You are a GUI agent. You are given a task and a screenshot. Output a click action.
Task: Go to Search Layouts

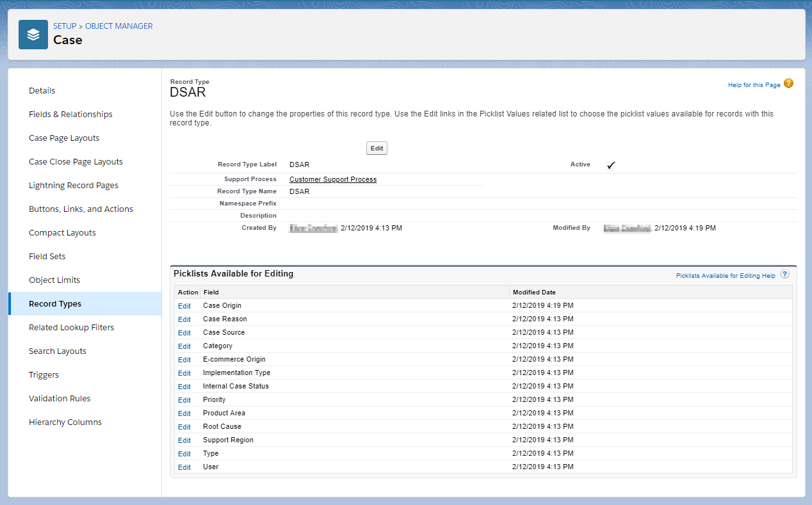[58, 351]
